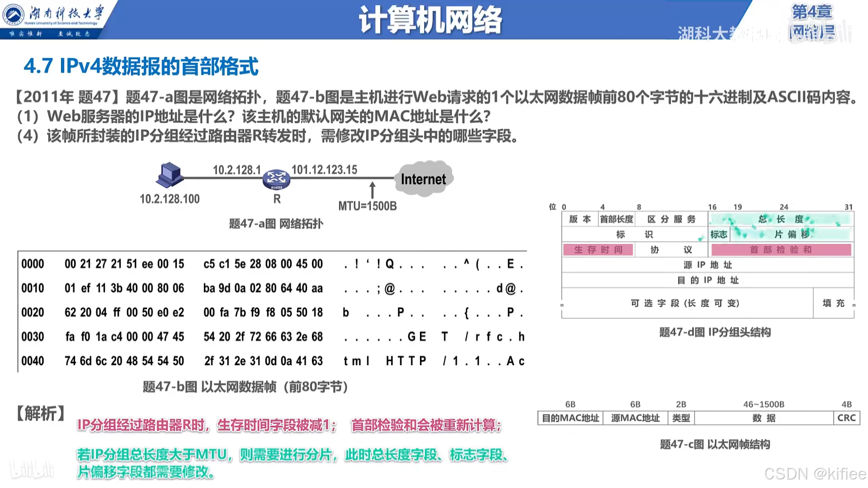Click the 源MAC地址 frame cell
Screen dimensions: 868x488
coord(635,418)
